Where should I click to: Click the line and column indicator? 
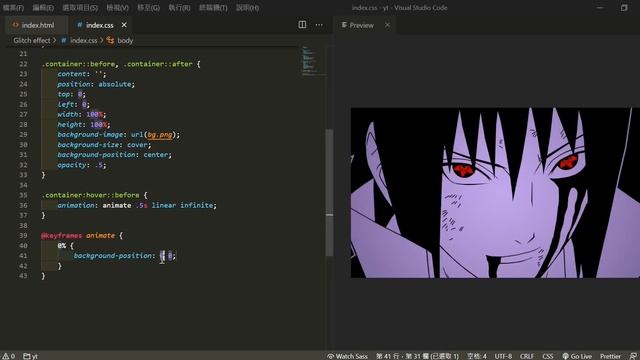point(417,356)
